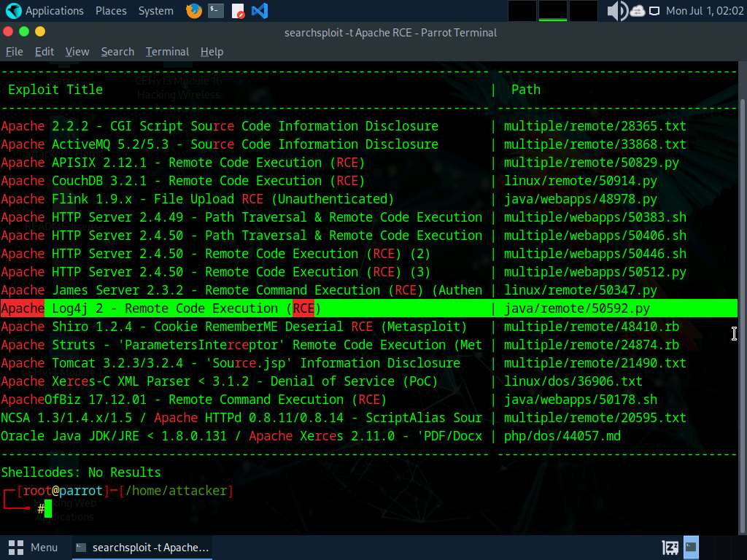Open the Applications menu
The height and width of the screenshot is (560, 747).
[x=45, y=11]
